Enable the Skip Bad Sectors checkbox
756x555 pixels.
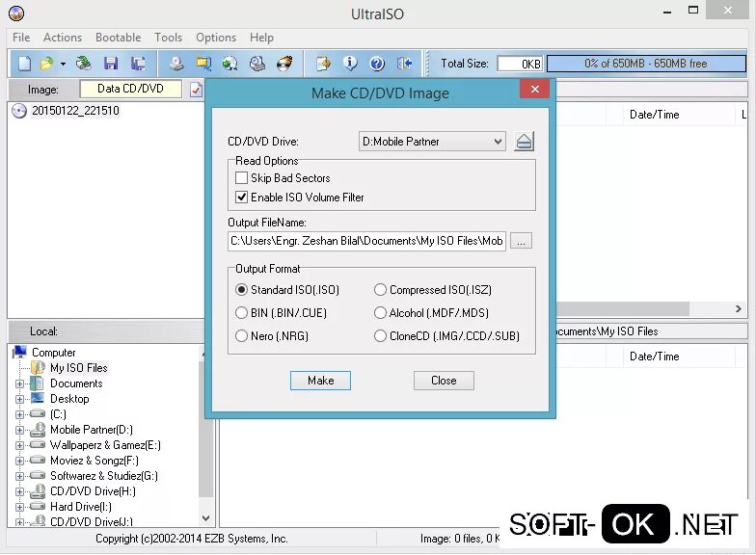(241, 177)
